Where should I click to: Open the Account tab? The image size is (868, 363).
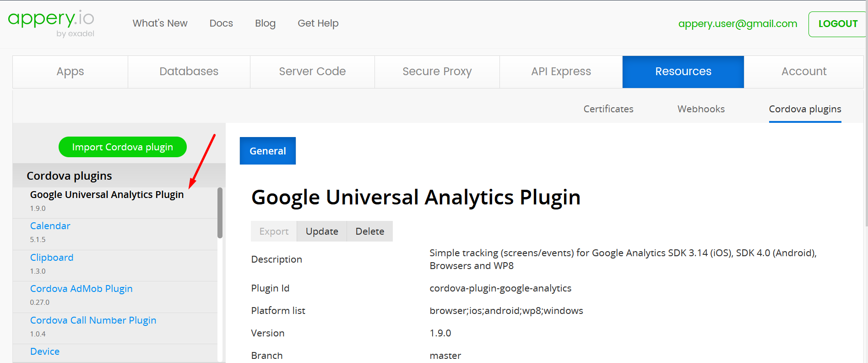tap(803, 71)
